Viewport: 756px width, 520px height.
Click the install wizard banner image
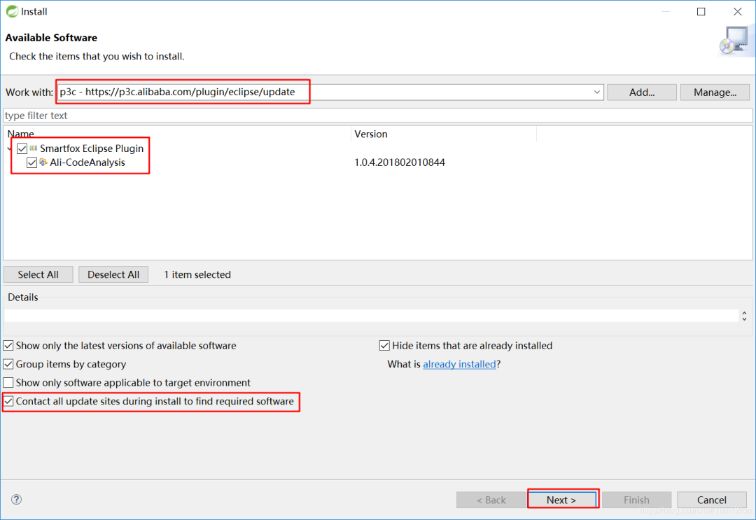click(x=734, y=41)
